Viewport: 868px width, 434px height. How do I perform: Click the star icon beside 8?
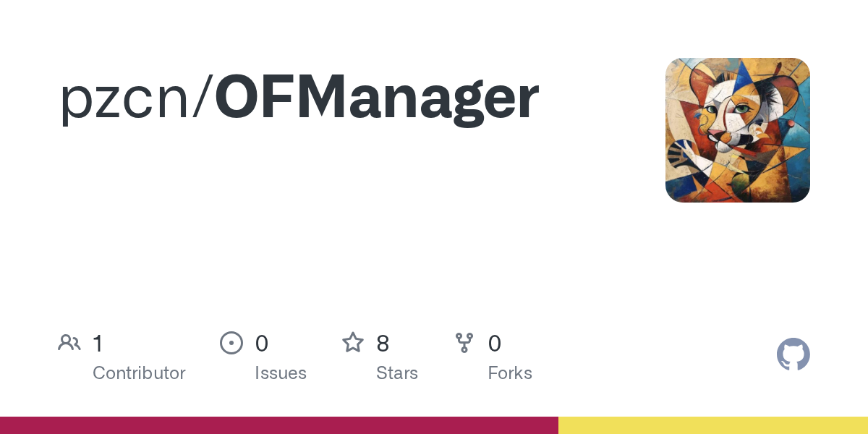pyautogui.click(x=353, y=342)
